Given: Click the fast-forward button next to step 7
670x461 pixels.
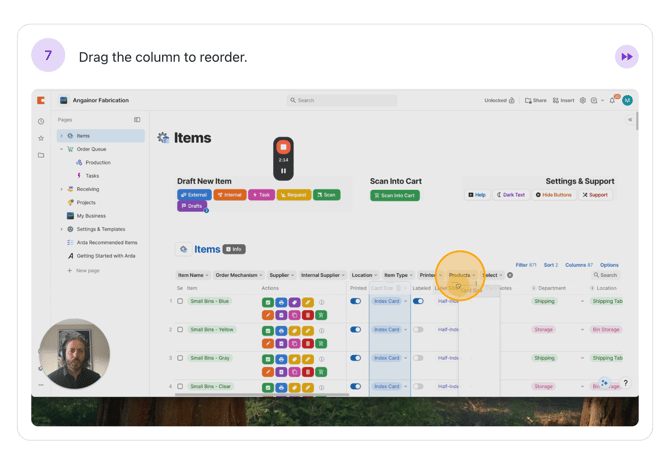Looking at the screenshot, I should tap(626, 57).
